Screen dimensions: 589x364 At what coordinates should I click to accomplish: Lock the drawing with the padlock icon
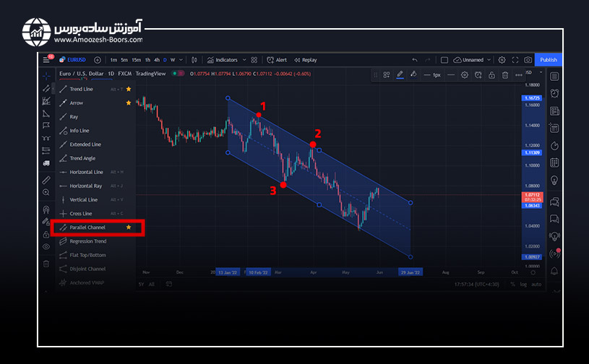coord(491,74)
